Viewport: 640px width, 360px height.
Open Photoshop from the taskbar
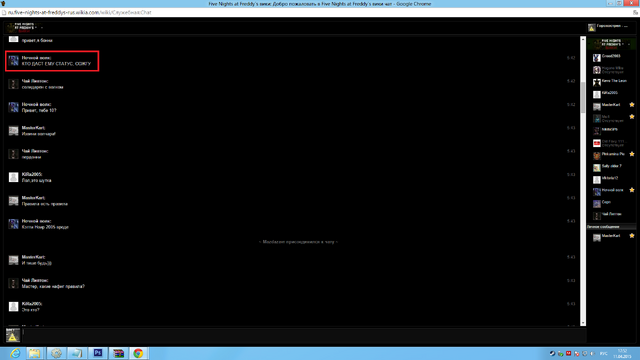click(98, 353)
